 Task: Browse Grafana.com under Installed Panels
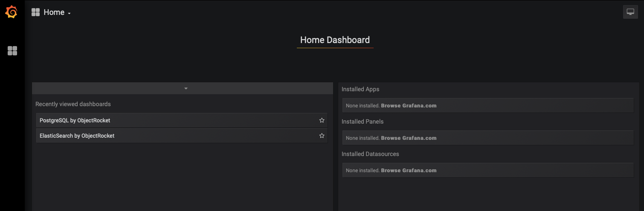click(409, 138)
